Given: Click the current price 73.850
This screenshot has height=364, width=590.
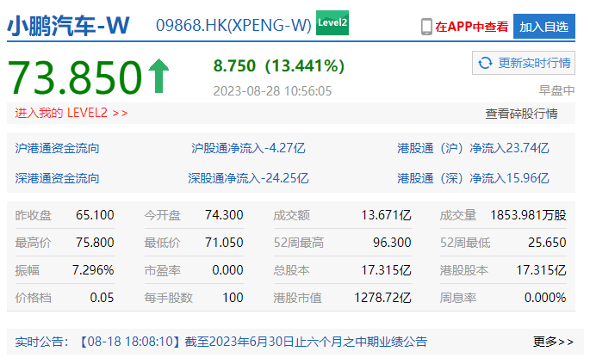Looking at the screenshot, I should (74, 77).
